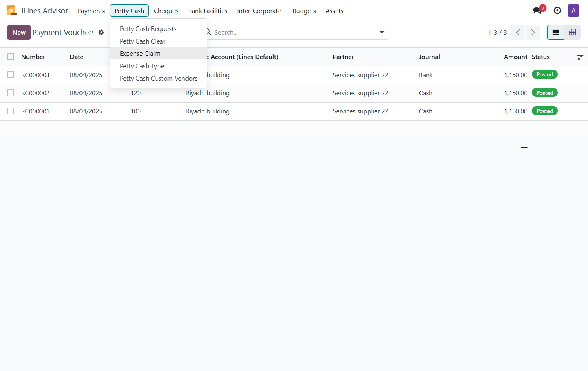Open the optional columns adjust icon

point(580,57)
